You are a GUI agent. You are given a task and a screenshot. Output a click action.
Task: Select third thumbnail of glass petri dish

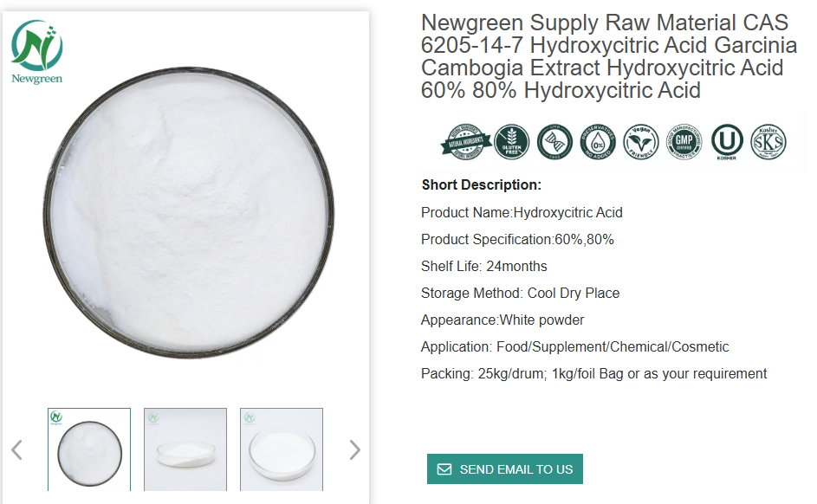(x=282, y=449)
